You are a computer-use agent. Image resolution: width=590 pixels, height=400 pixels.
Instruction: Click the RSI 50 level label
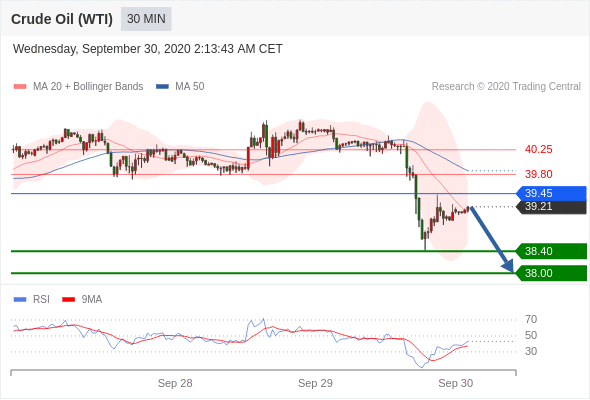pos(531,335)
